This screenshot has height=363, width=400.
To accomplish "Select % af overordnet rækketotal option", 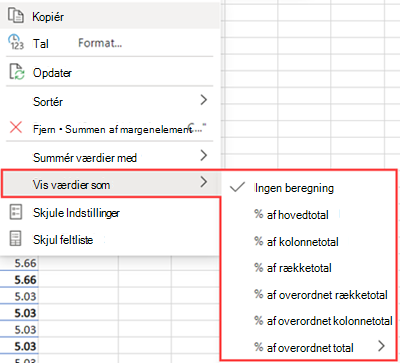I will (x=308, y=294).
